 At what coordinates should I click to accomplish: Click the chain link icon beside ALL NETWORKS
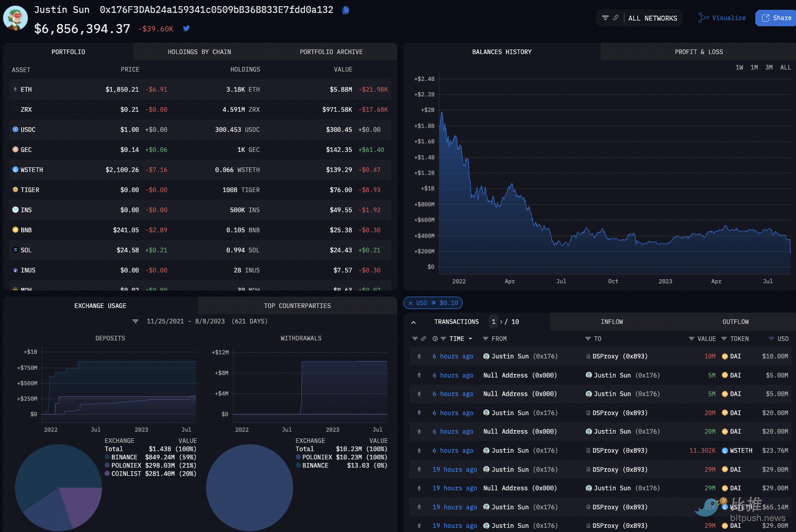tap(616, 18)
